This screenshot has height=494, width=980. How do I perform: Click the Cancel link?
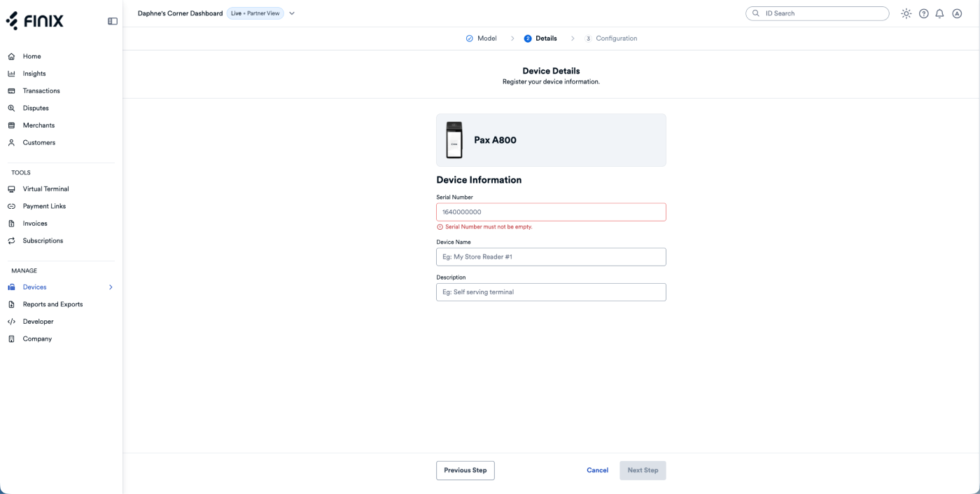tap(597, 470)
